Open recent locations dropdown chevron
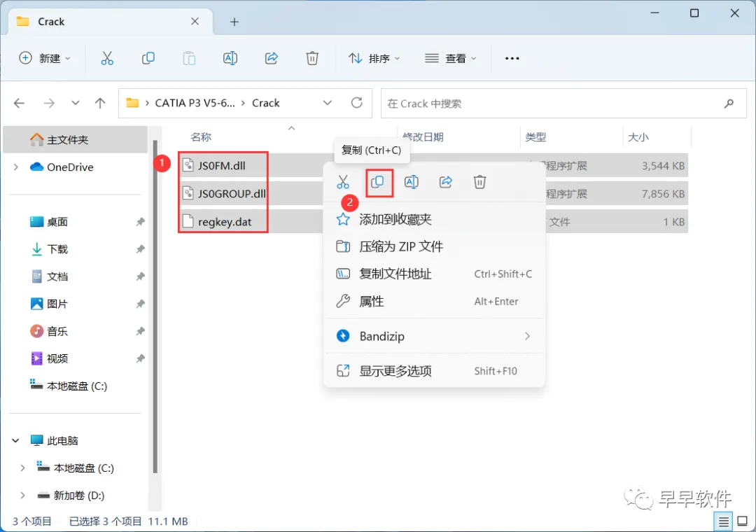Image resolution: width=756 pixels, height=532 pixels. pyautogui.click(x=75, y=103)
